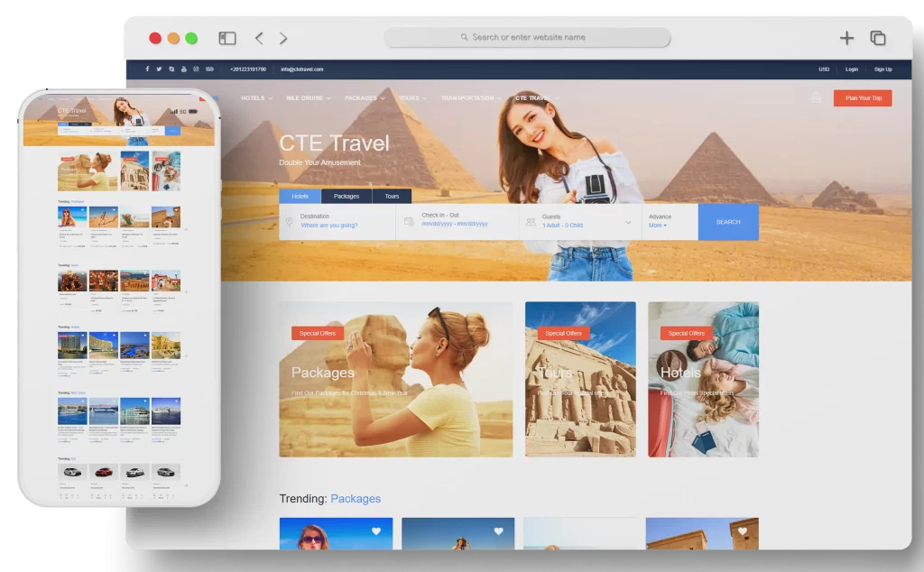
Task: Expand the Nile Cruise navigation menu
Action: pyautogui.click(x=305, y=98)
